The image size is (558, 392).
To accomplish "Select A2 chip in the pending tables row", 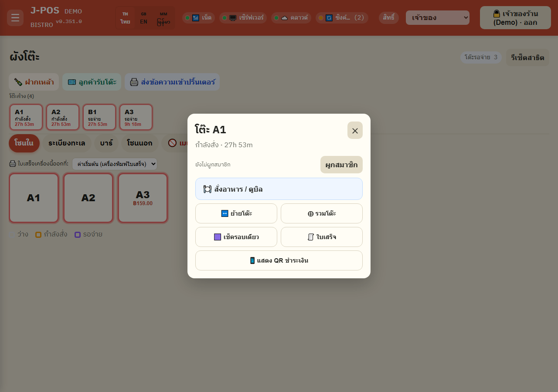I will [x=63, y=117].
